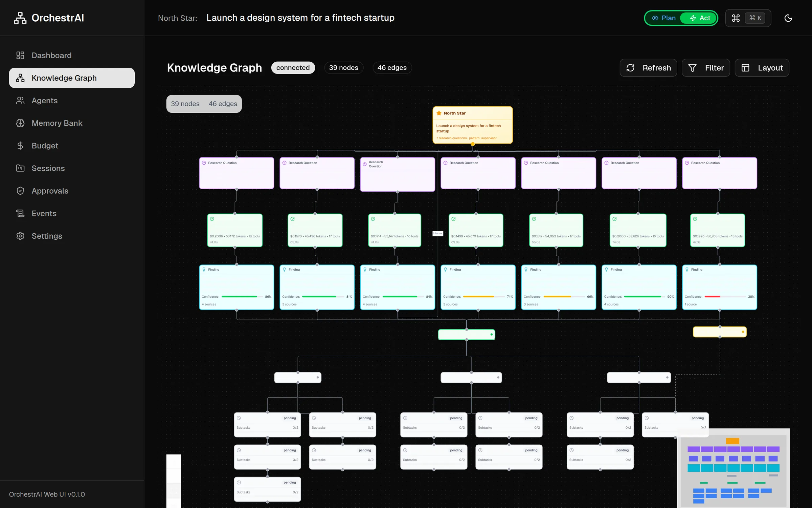Screen dimensions: 812x508
Task: Open the Dashboard page
Action: 72,55
